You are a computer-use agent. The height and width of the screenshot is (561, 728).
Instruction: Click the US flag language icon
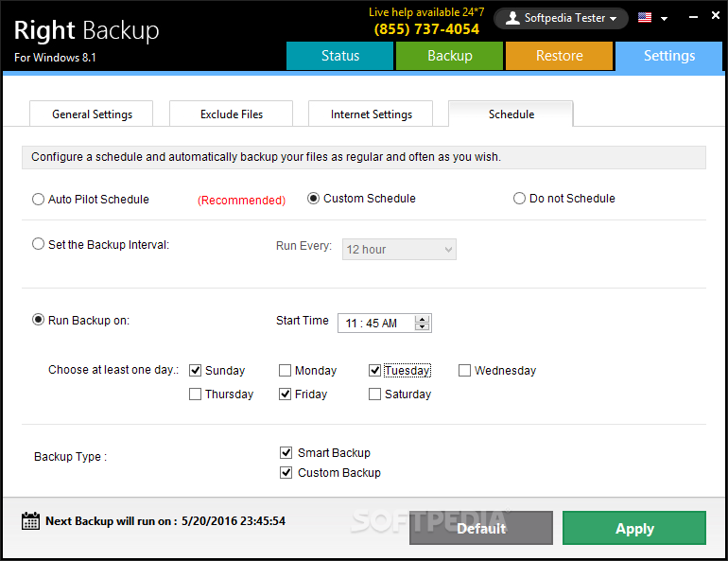(645, 18)
